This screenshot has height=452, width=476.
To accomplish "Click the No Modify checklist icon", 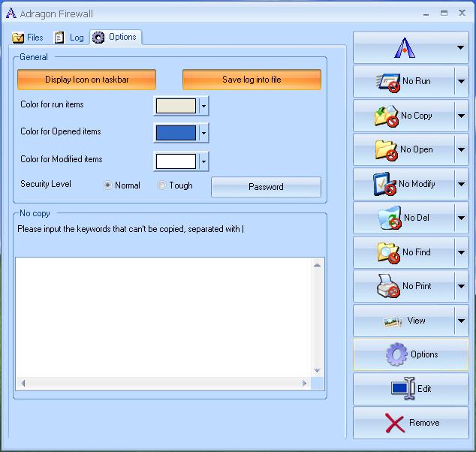I will (384, 184).
